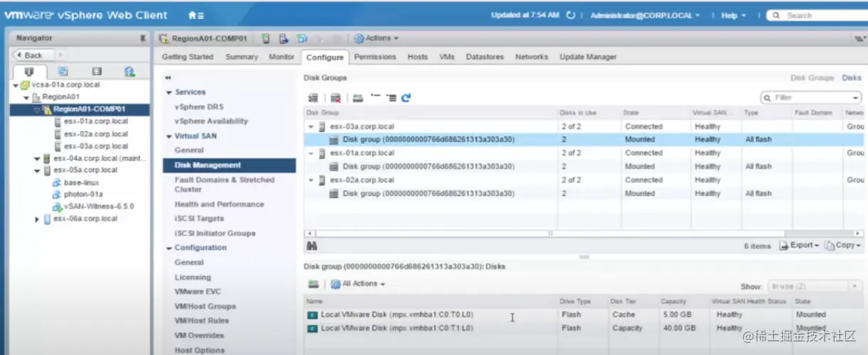Click the Filter input in Disk Groups
This screenshot has height=355, width=868.
pyautogui.click(x=810, y=98)
